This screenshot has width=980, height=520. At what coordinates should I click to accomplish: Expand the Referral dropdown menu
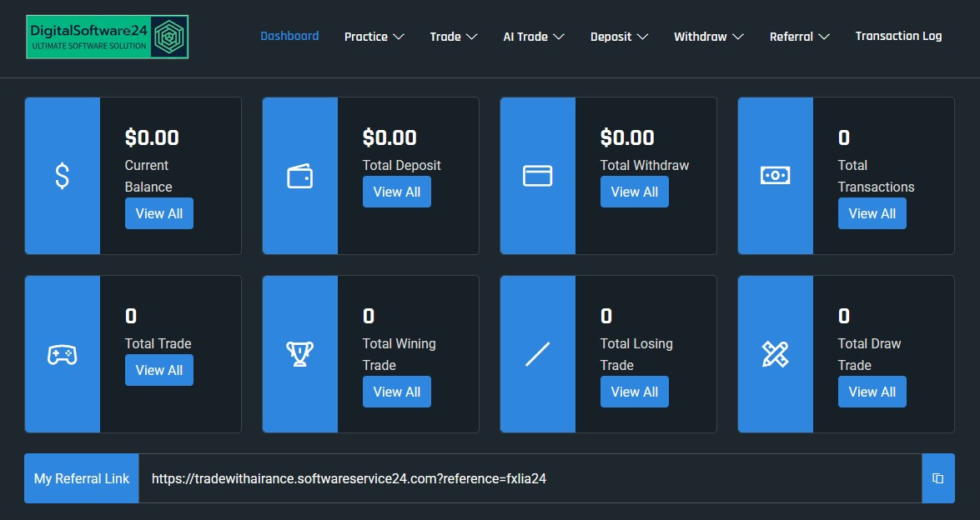(799, 37)
